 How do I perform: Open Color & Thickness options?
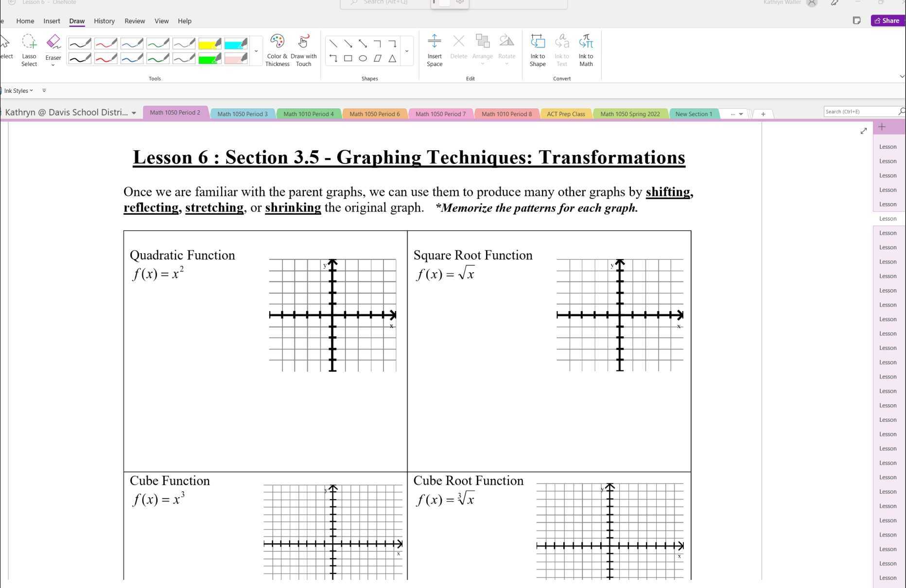[277, 50]
